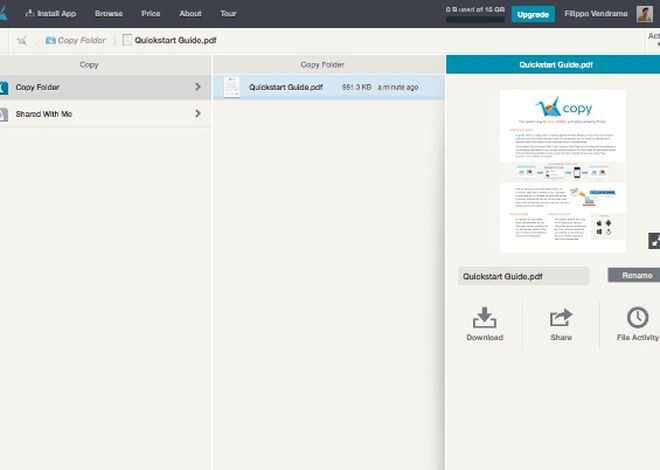The height and width of the screenshot is (470, 660).
Task: Click the Shared With Me row icon
Action: point(4,114)
